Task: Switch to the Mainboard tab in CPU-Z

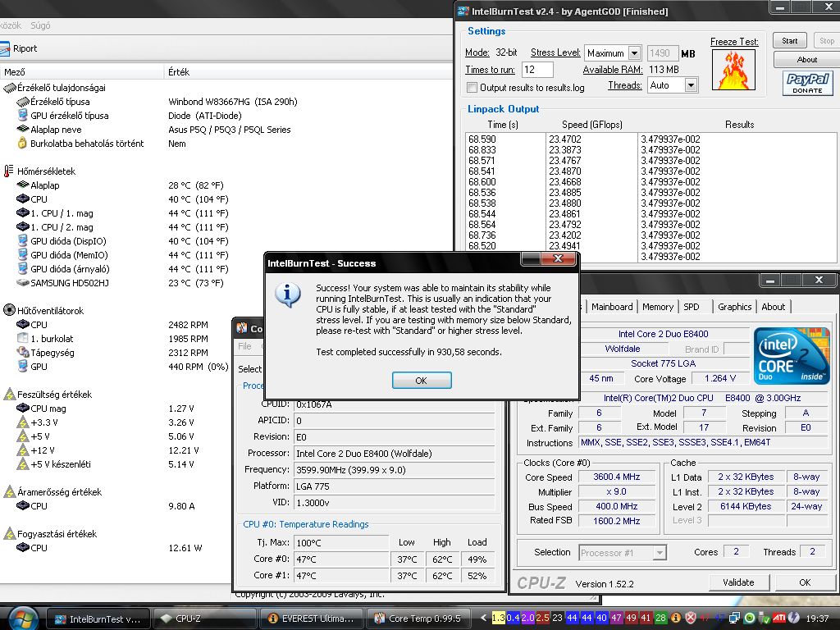Action: 612,307
